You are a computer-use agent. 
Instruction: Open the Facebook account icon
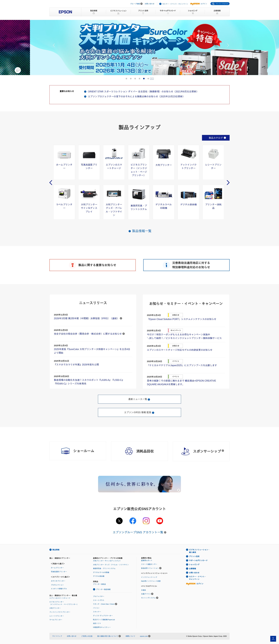coord(133,521)
